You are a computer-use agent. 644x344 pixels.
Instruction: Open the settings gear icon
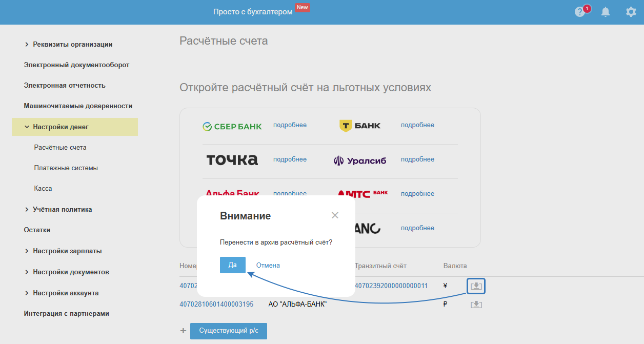click(x=631, y=12)
